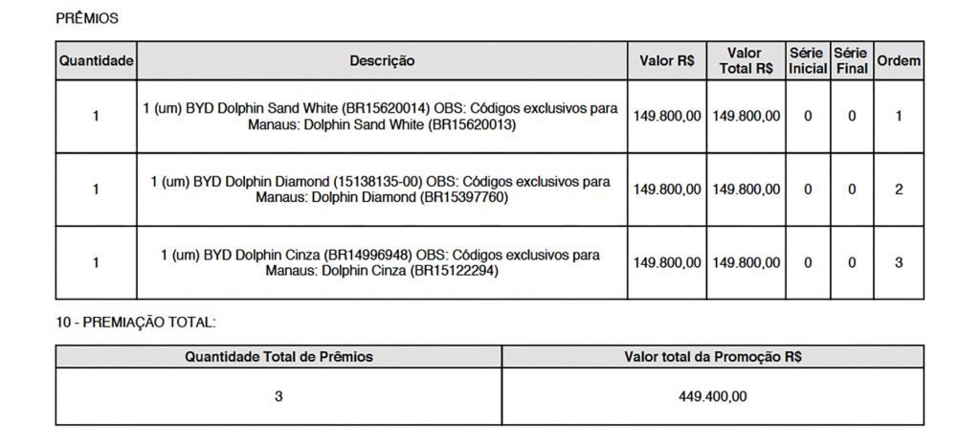
Task: Select Valor R$ amount in Dolphin Cinza row
Action: point(667,262)
